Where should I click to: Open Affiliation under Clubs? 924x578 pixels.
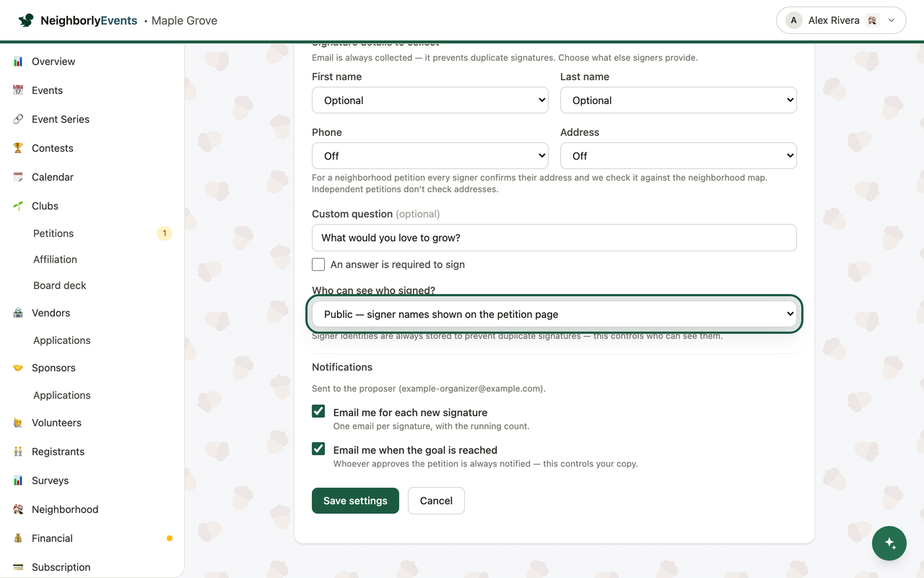(55, 259)
